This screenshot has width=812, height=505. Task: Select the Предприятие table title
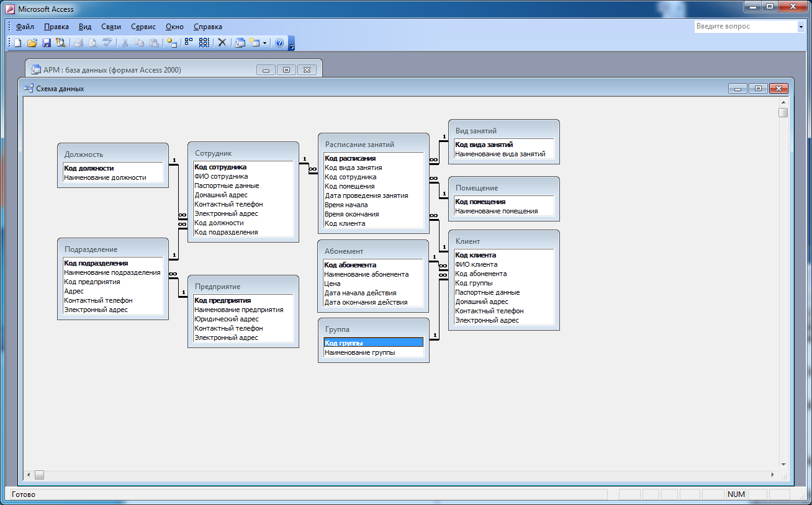[x=217, y=287]
